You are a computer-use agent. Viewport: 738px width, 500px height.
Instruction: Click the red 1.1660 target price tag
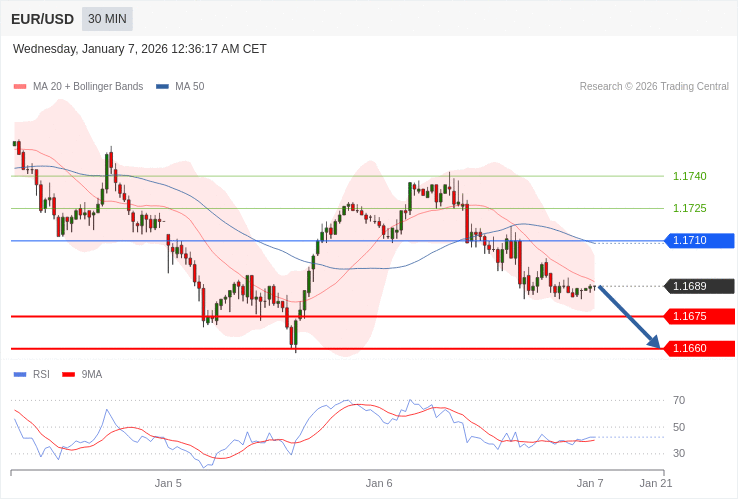coord(699,349)
